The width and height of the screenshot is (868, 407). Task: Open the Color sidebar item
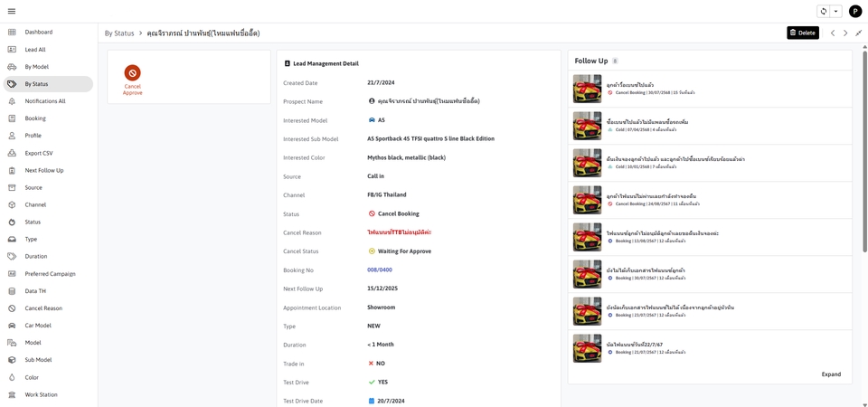(32, 377)
